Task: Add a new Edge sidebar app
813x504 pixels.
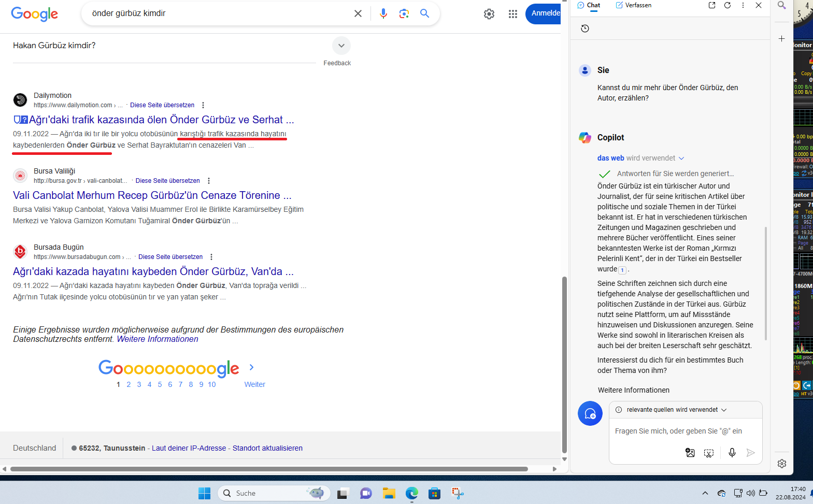Action: pyautogui.click(x=782, y=39)
